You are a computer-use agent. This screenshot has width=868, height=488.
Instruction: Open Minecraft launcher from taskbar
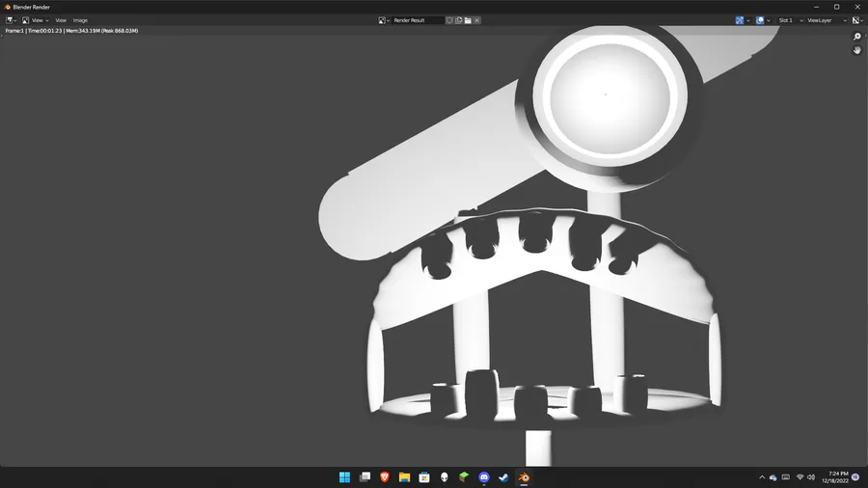click(x=464, y=477)
